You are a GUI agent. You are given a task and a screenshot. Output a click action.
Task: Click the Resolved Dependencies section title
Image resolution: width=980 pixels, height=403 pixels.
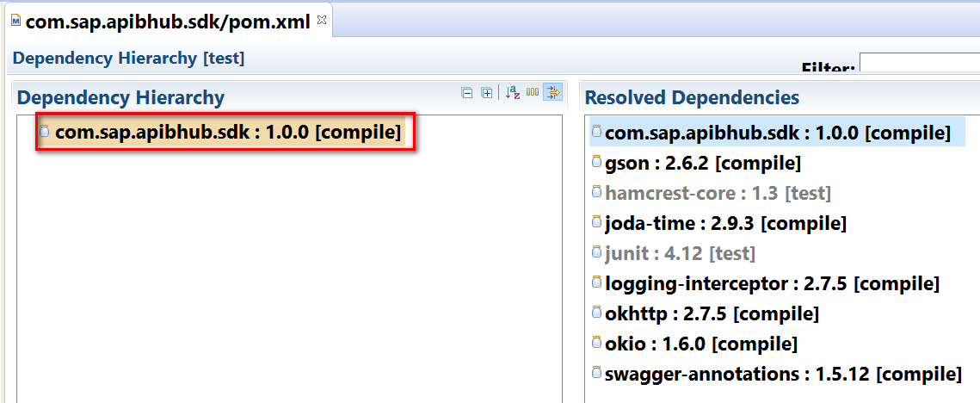click(x=692, y=97)
